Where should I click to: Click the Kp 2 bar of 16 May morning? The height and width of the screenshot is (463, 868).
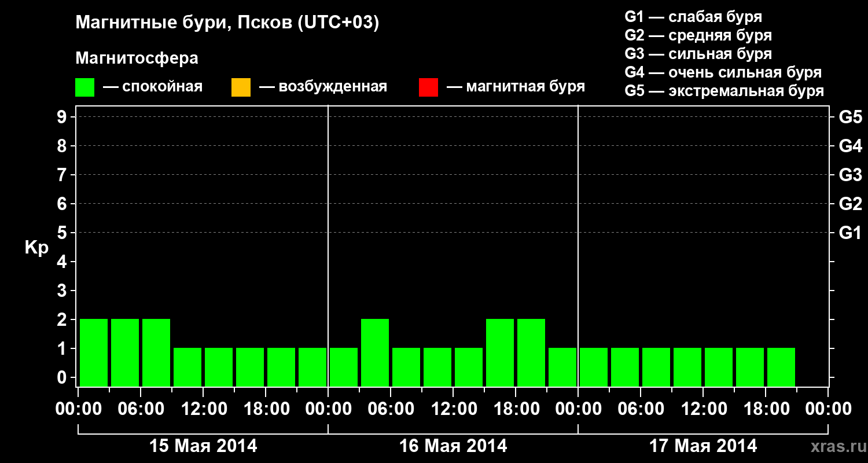[x=375, y=352]
